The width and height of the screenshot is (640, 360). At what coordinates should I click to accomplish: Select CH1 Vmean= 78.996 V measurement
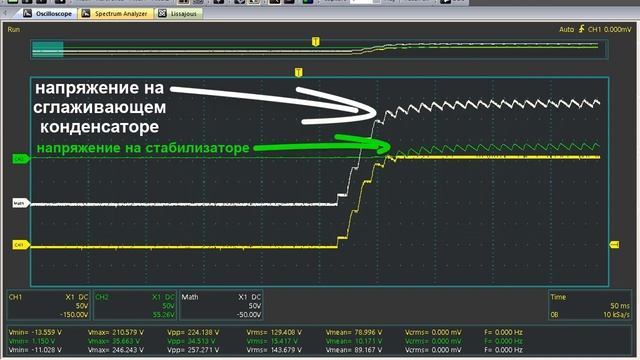coord(353,332)
